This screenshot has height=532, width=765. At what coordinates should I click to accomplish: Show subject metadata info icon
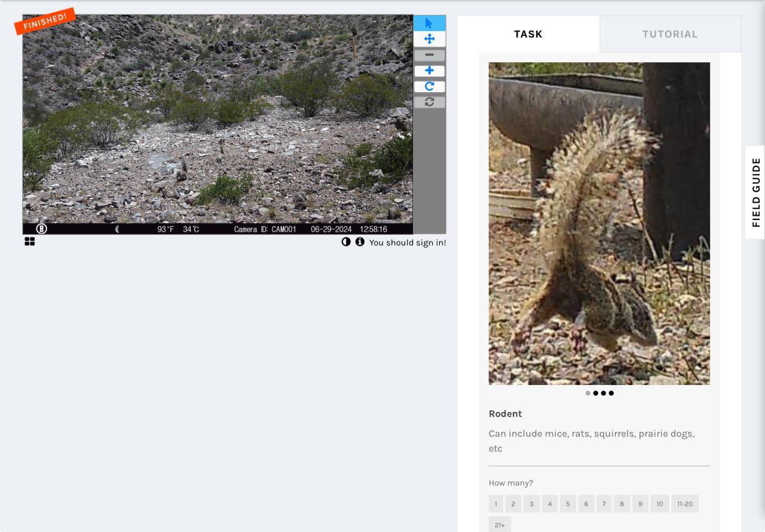pos(360,241)
